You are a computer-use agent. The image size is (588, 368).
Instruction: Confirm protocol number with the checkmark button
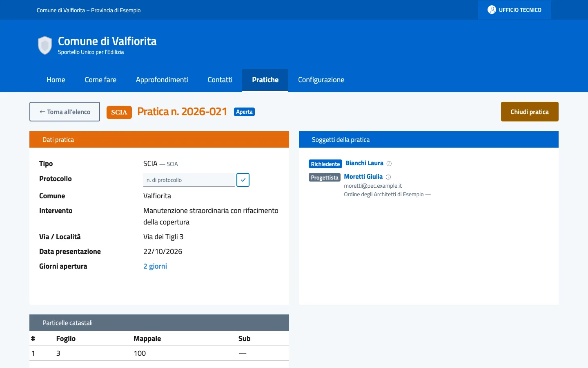pyautogui.click(x=243, y=180)
